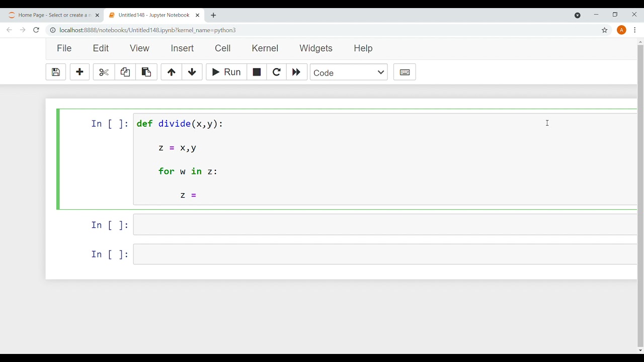The width and height of the screenshot is (644, 362).
Task: Restart the kernel with the circular arrow
Action: (x=276, y=72)
